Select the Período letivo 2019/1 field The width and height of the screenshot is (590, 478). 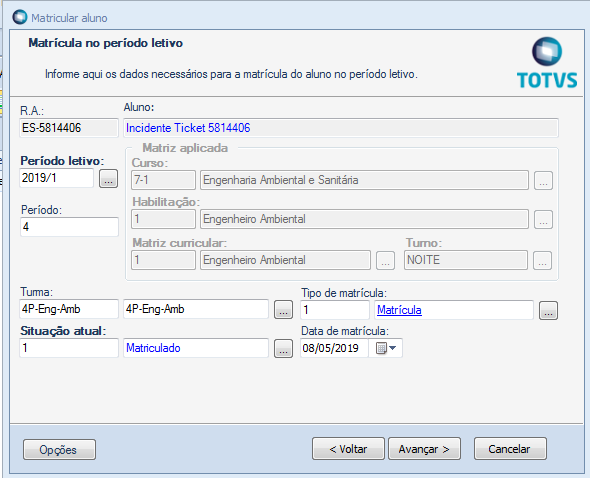[x=56, y=178]
